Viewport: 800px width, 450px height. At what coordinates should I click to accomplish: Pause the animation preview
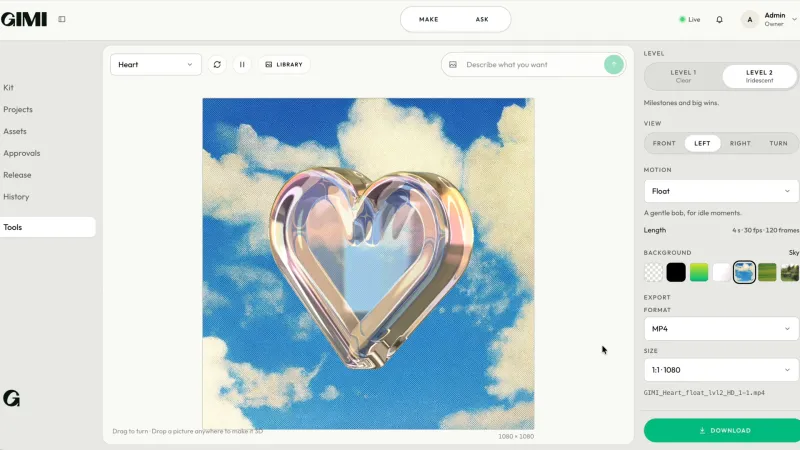[242, 65]
